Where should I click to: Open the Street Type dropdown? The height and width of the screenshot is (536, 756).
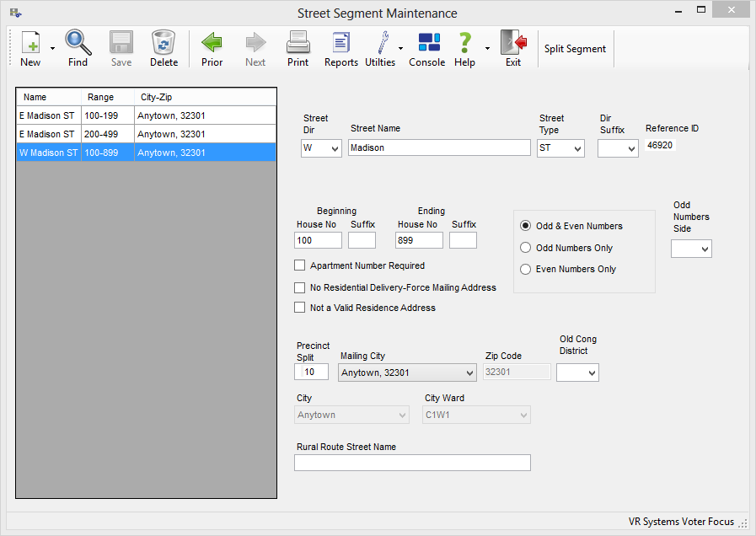[577, 148]
